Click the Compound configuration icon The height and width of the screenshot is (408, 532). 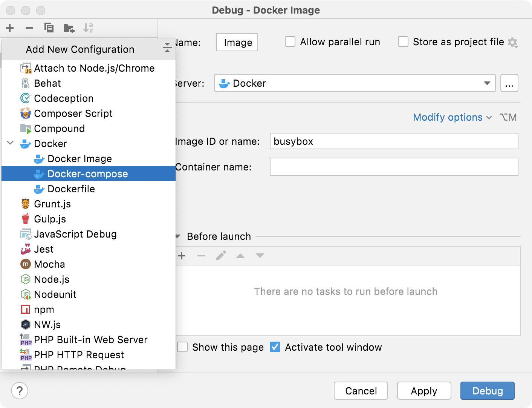pos(26,129)
